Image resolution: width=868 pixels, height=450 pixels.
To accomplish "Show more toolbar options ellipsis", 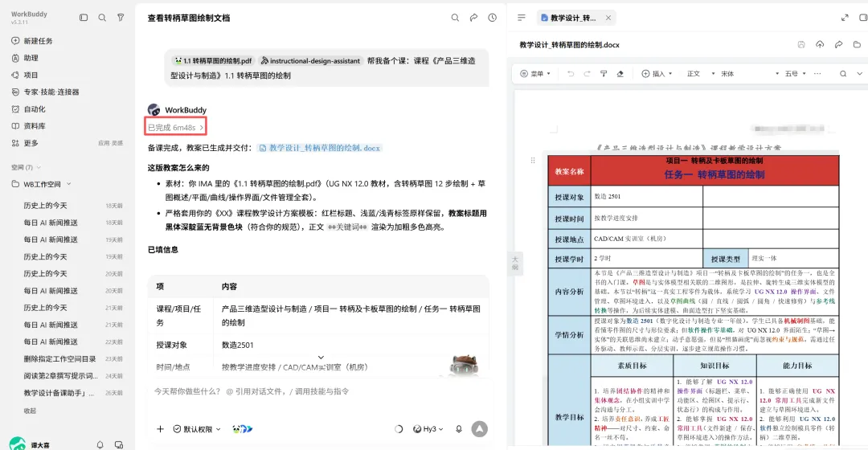I will (817, 74).
